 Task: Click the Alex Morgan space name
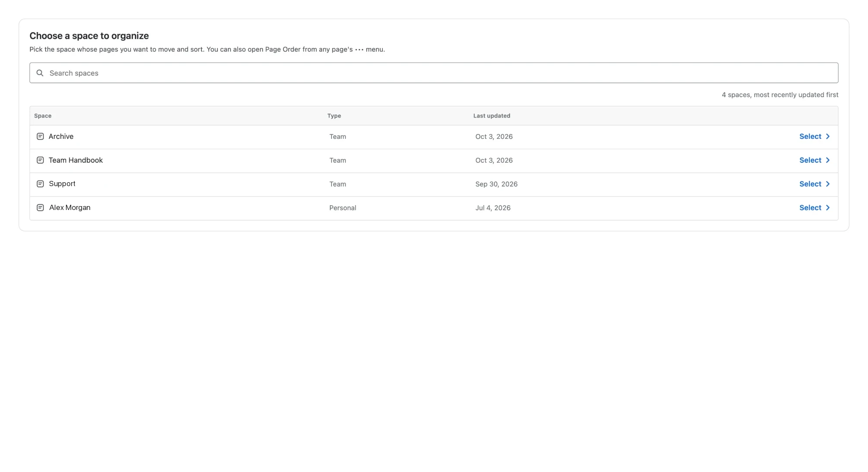click(x=70, y=208)
